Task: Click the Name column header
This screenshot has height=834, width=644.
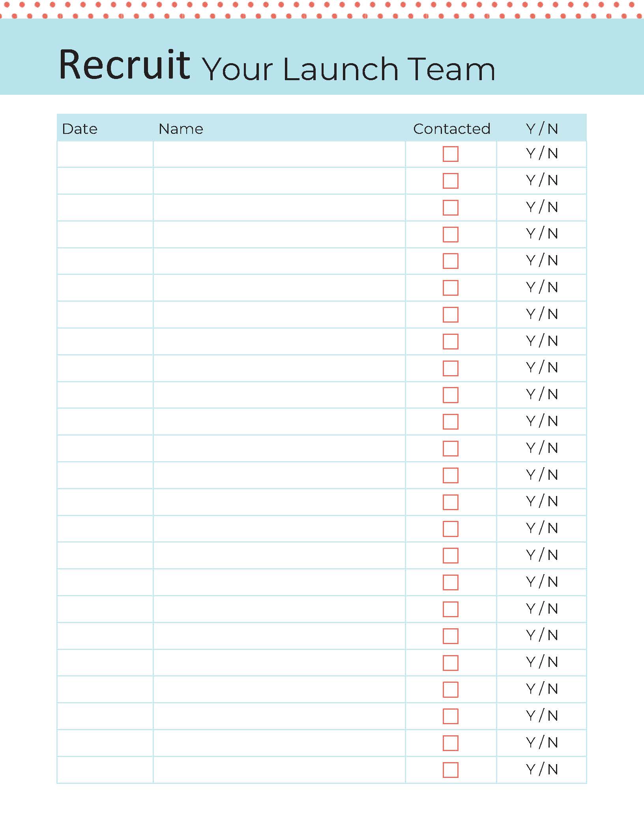Action: click(181, 129)
